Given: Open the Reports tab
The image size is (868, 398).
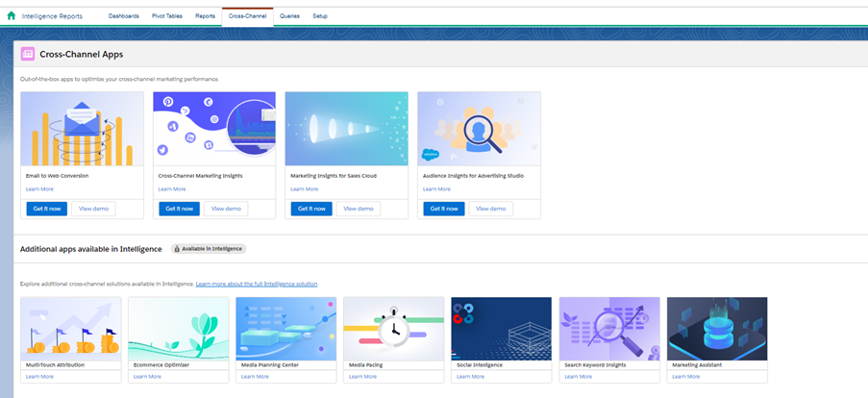Looking at the screenshot, I should click(205, 16).
